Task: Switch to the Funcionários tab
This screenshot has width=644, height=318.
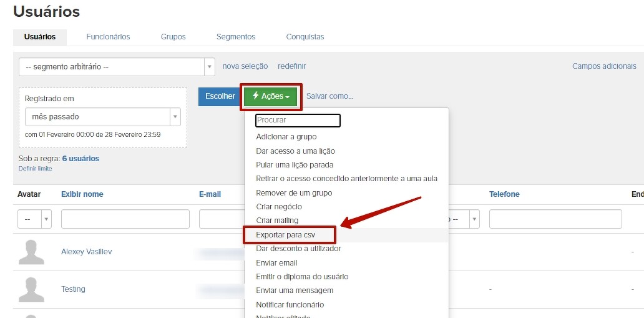Action: click(x=108, y=37)
